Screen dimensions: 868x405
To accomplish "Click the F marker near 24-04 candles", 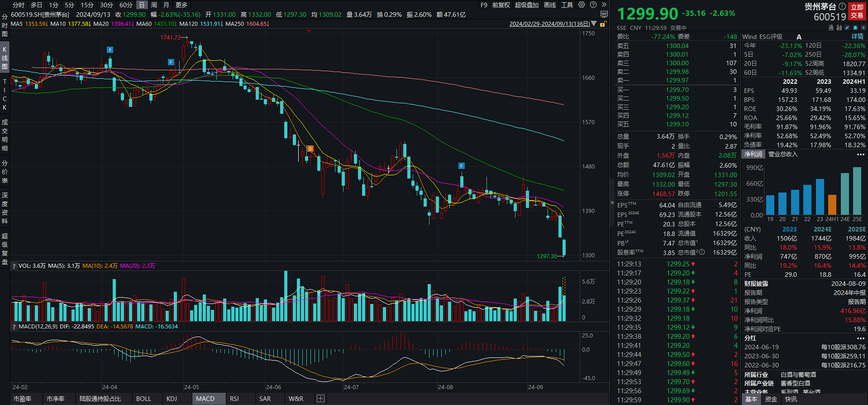I will (110, 50).
